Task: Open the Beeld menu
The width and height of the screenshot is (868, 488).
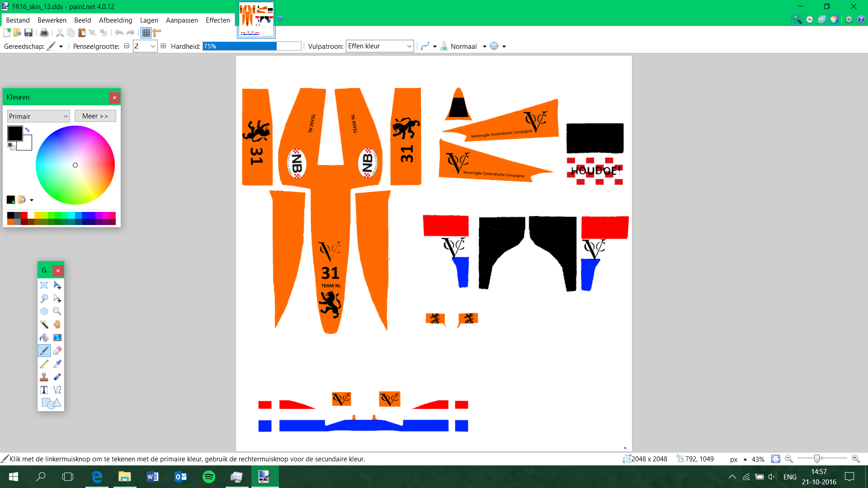Action: 83,20
